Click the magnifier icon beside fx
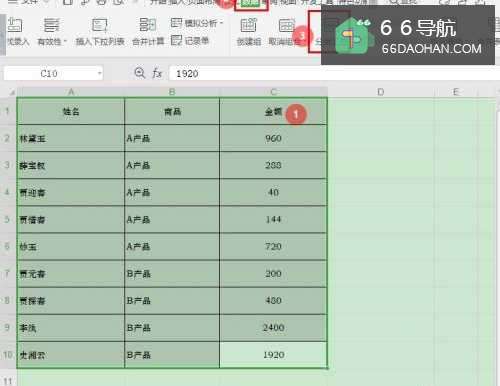The height and width of the screenshot is (386, 500). click(139, 73)
